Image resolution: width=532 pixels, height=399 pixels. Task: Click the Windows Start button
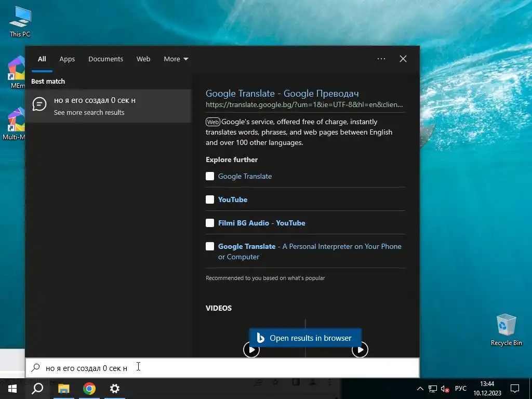(x=12, y=389)
